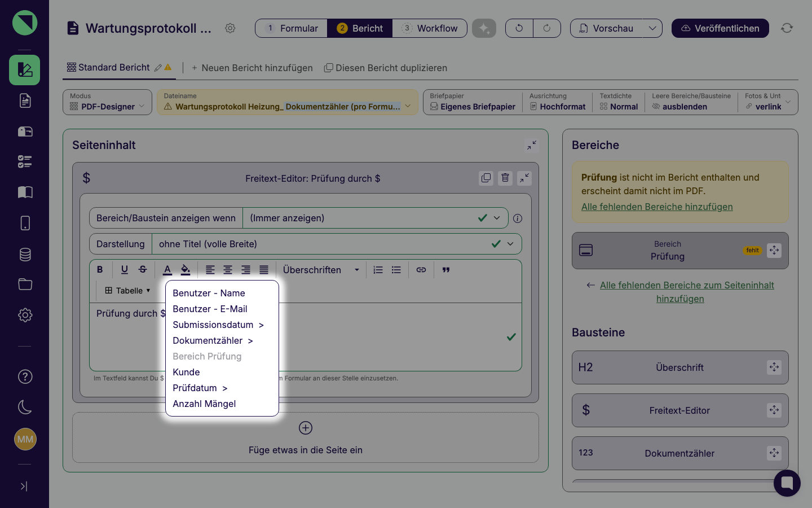Open the '(Immer anzeigen)' condition dropdown
The image size is (812, 508).
375,218
